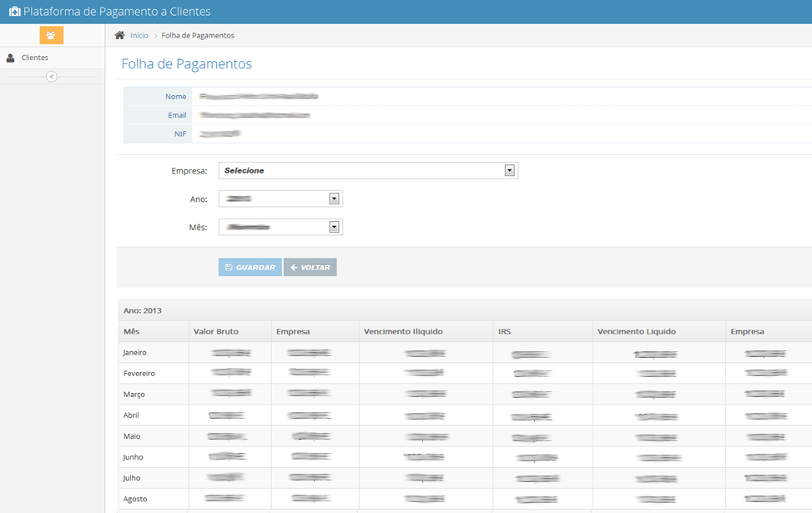
Task: Click the 'Vencimento Liquido' column header
Action: (637, 331)
